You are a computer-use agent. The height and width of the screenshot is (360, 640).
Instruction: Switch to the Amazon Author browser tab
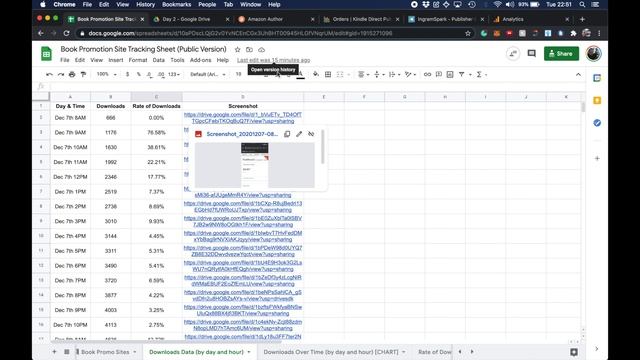tap(265, 19)
